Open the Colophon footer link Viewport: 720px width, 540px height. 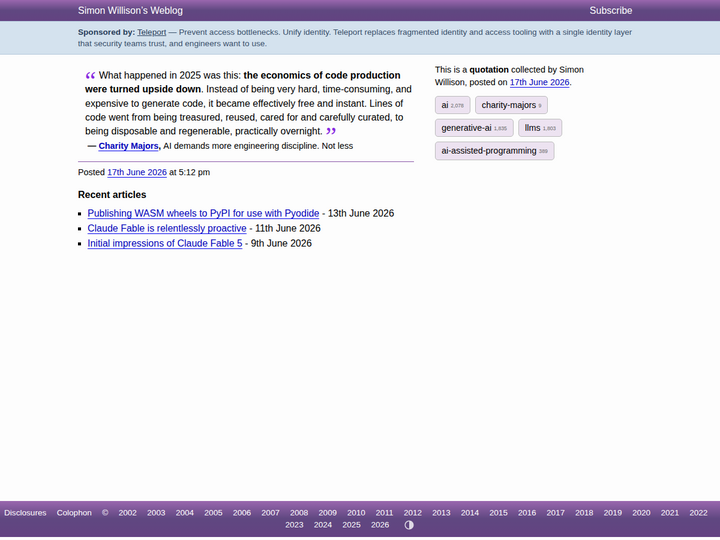point(74,513)
